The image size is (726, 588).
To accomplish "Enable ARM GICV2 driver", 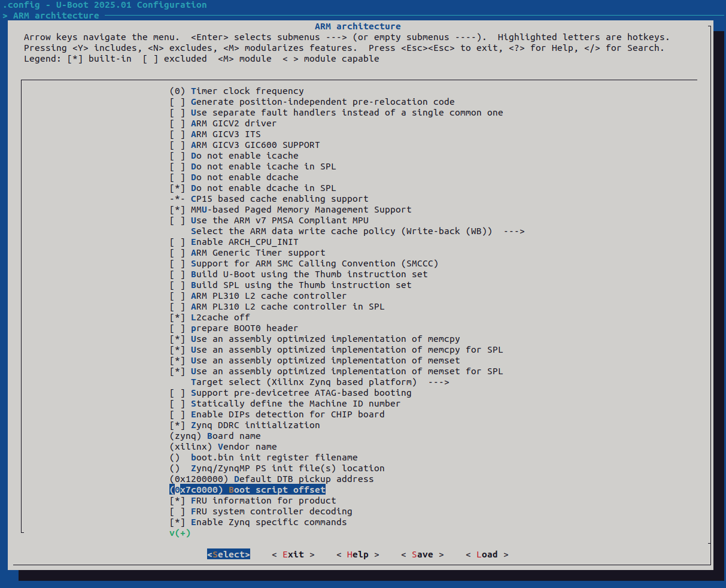I will point(223,123).
